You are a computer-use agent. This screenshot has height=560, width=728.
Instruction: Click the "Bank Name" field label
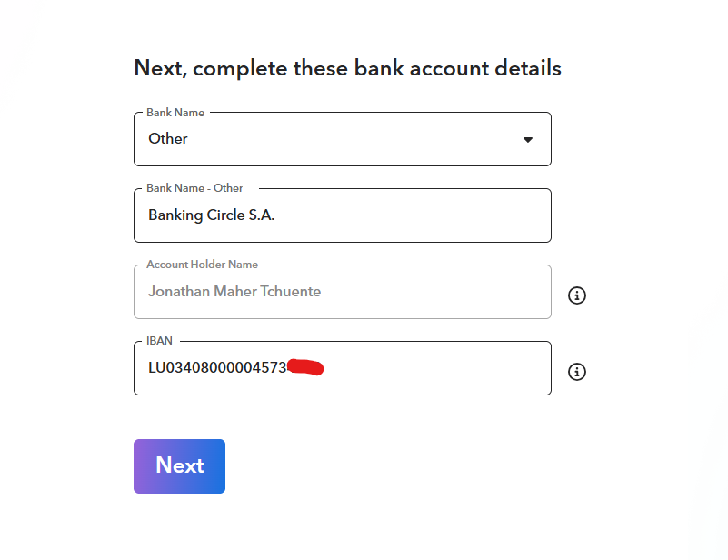(175, 113)
